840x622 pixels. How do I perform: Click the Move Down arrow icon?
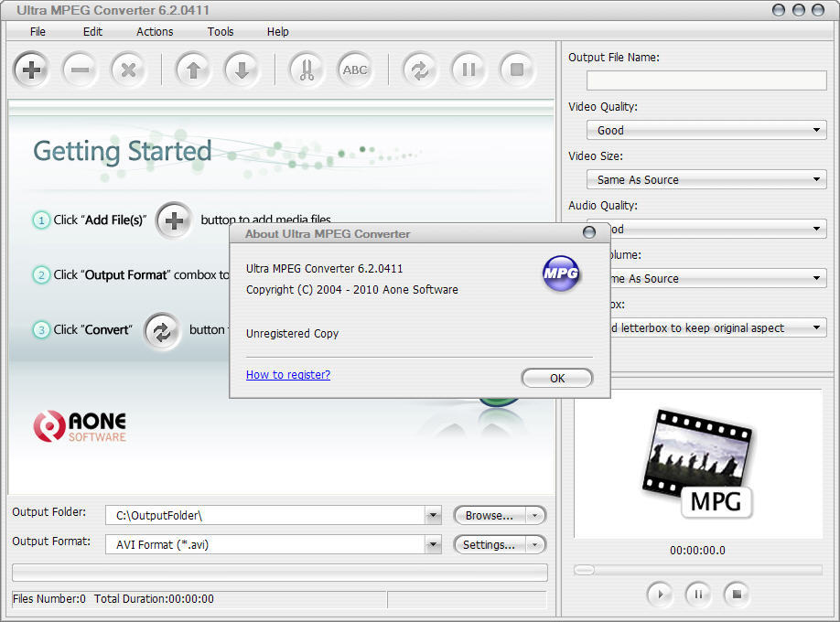(242, 70)
